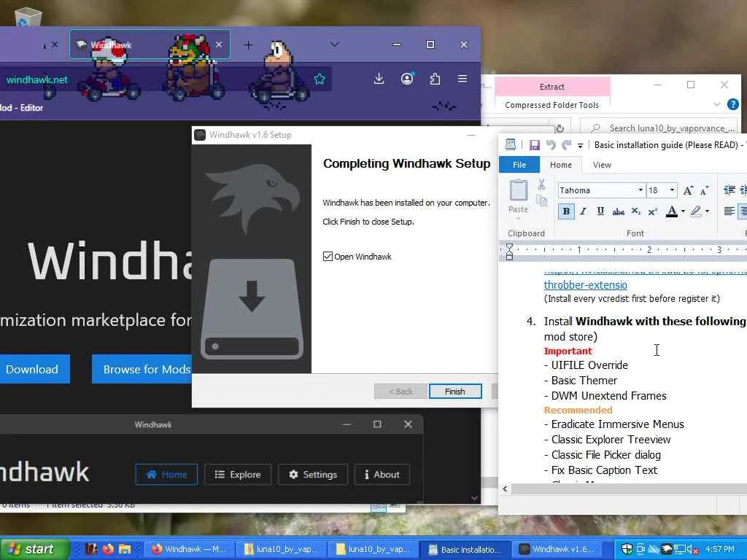Click the Decrease indent icon in WordPad

(x=729, y=190)
